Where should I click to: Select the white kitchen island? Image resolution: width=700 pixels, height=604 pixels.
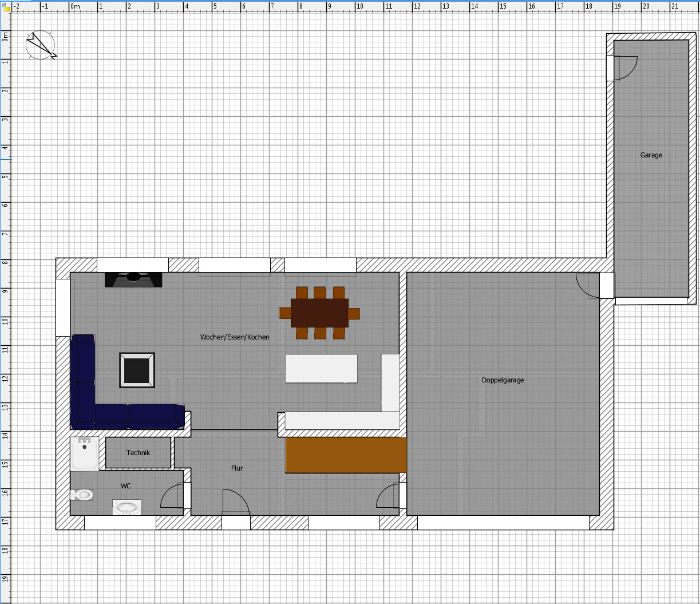pos(322,369)
